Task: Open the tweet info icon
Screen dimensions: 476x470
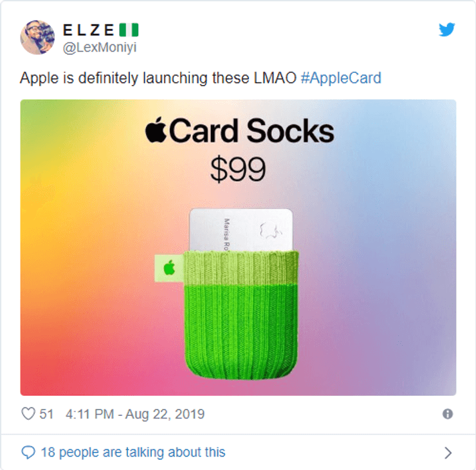Action: coord(448,414)
